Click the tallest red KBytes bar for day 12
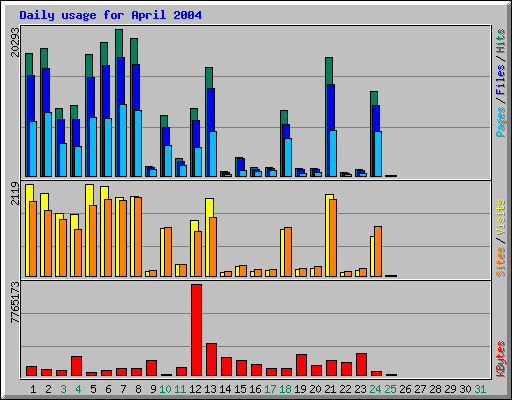The width and height of the screenshot is (512, 400). pyautogui.click(x=196, y=330)
